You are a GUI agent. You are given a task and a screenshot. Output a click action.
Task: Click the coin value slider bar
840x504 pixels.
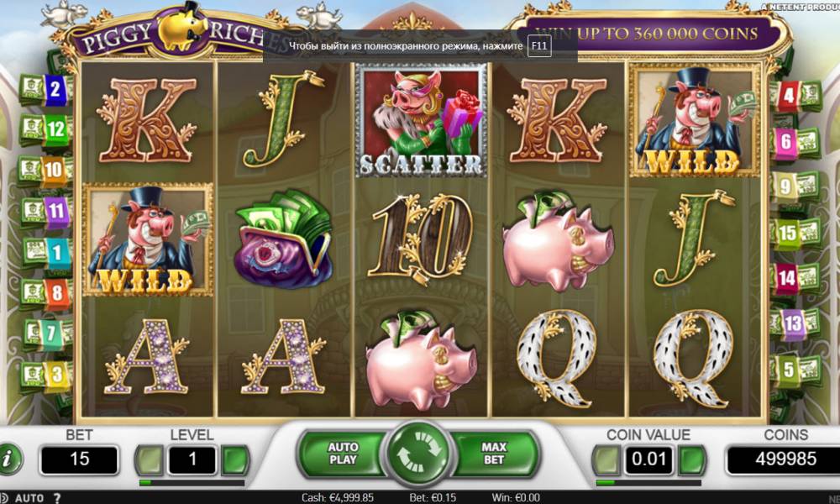pos(648,482)
